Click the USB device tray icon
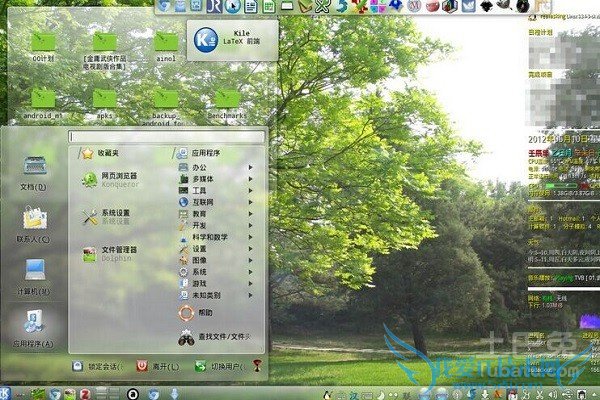This screenshot has height=400, width=600. point(567,395)
